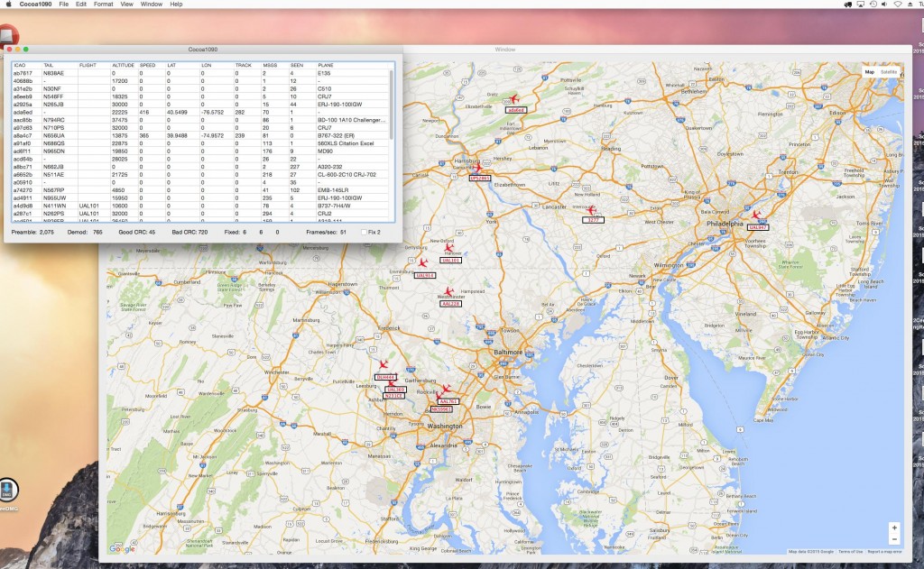Click the SPEED column header
This screenshot has height=569, width=924.
tap(152, 66)
